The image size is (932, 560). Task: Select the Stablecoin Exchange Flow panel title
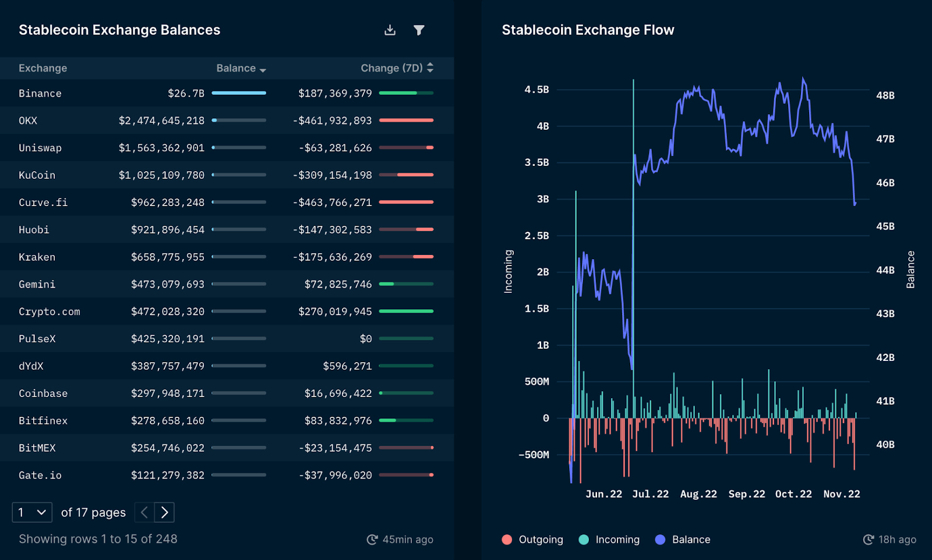point(588,29)
